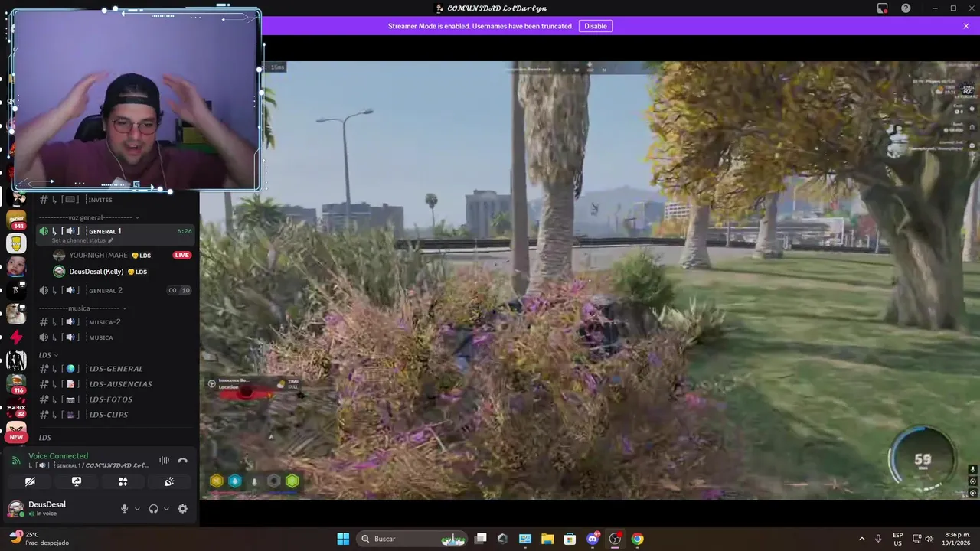Image resolution: width=980 pixels, height=551 pixels.
Task: Deafen with the headphones icon
Action: (153, 509)
